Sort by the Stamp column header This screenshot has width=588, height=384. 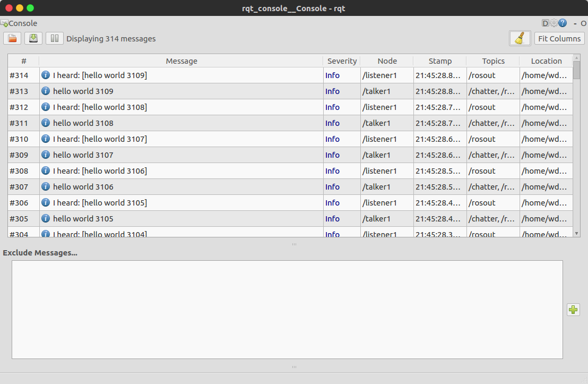440,61
